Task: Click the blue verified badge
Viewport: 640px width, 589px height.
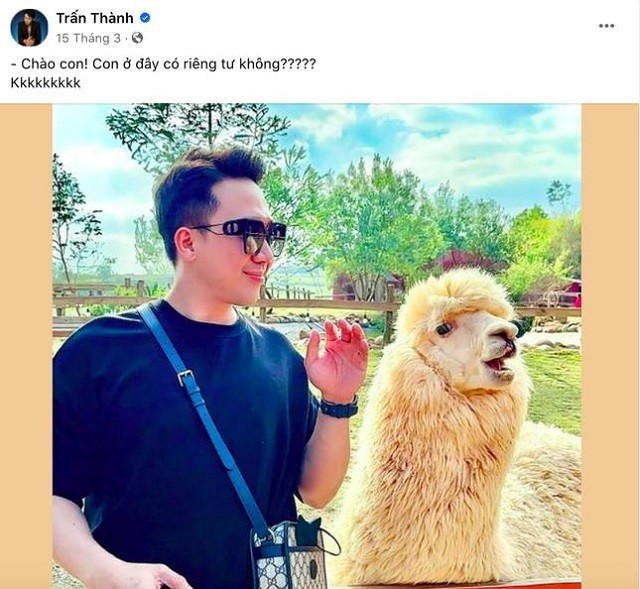Action: point(145,18)
